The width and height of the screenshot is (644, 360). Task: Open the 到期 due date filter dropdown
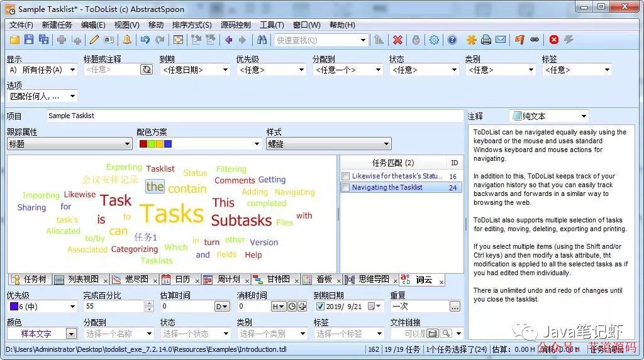(x=195, y=70)
